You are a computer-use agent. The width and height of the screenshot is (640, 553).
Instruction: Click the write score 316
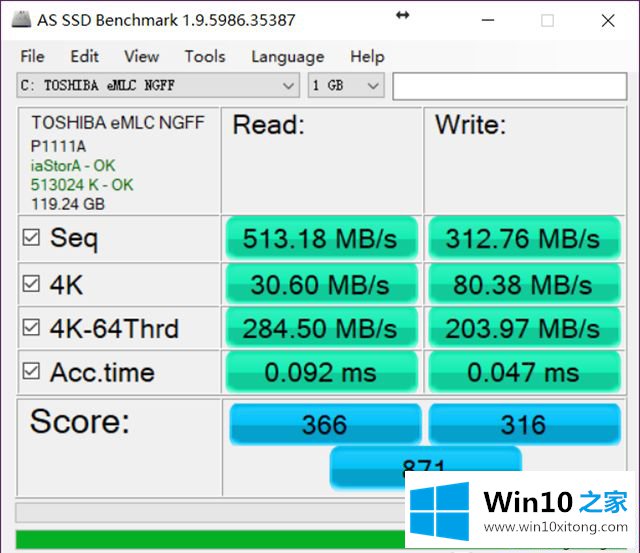tap(524, 424)
